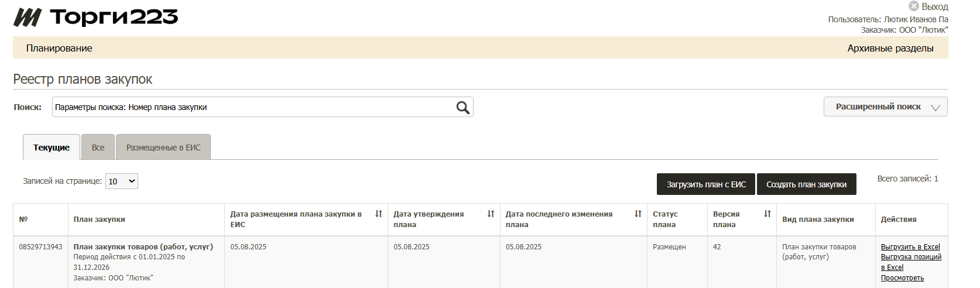This screenshot has height=288, width=980.
Task: Sort by Дата утверждения плана column
Action: click(x=491, y=214)
